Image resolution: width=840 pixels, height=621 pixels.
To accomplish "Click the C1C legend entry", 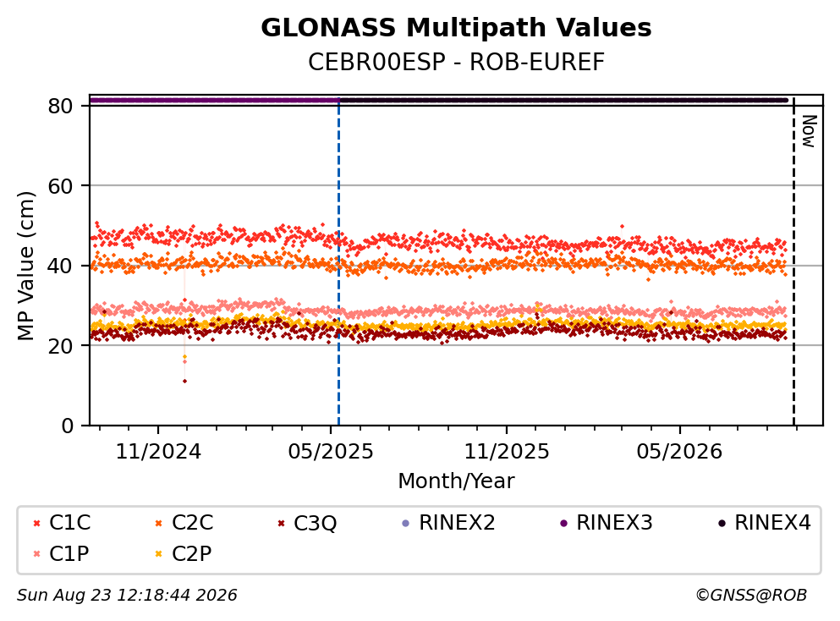I will 62,522.
